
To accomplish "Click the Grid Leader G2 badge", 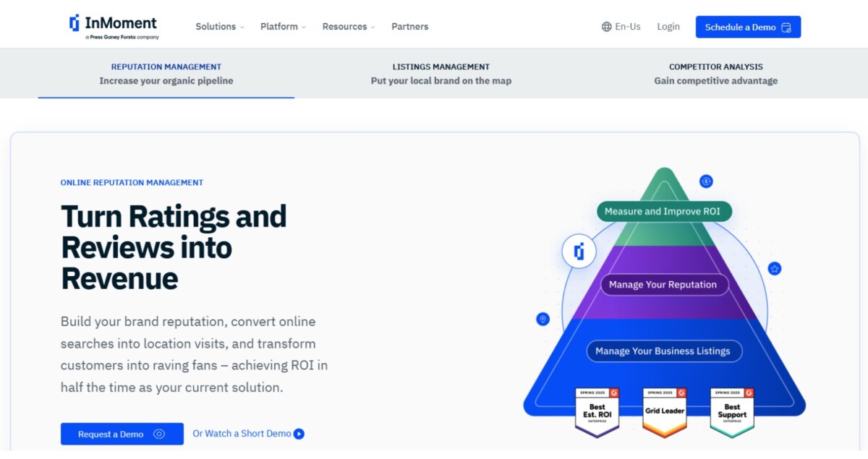I will coord(664,413).
